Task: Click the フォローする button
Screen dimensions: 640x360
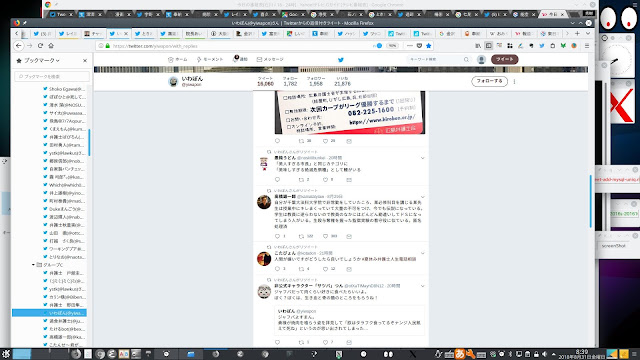Action: tap(489, 81)
